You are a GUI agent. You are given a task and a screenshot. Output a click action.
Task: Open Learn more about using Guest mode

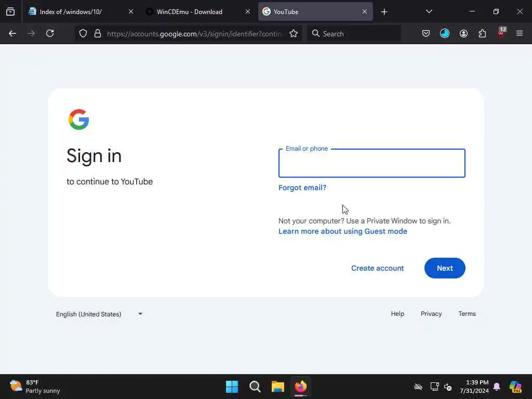(x=343, y=231)
